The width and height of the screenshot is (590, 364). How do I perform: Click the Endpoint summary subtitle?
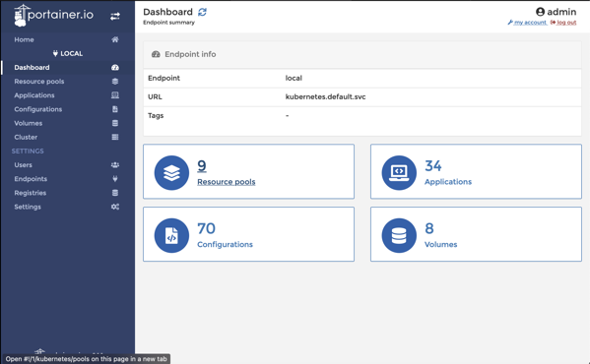tap(169, 23)
